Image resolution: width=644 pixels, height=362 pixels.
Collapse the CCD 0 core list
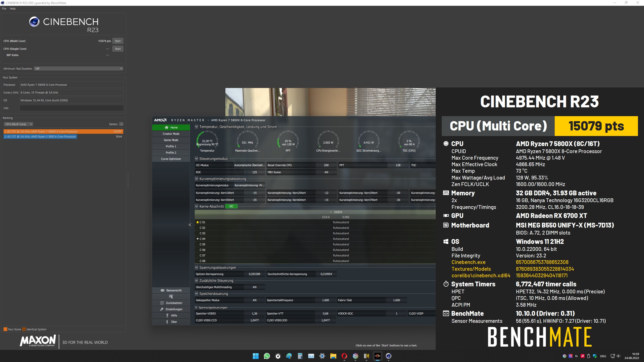coord(331,212)
